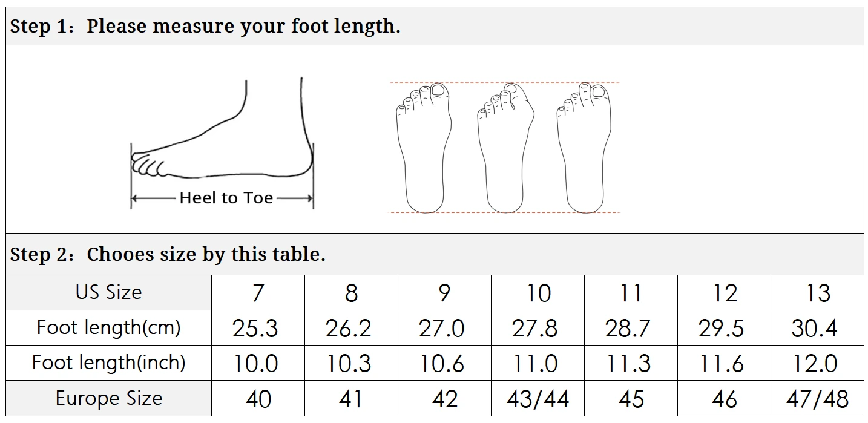Screen dimensions: 868x423
Task: Click the US size 13 cell
Action: pos(817,293)
